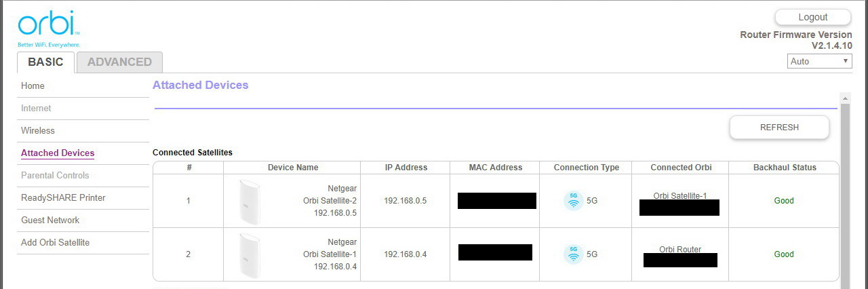Click the Attached Devices page heading
The image size is (868, 289).
(200, 85)
